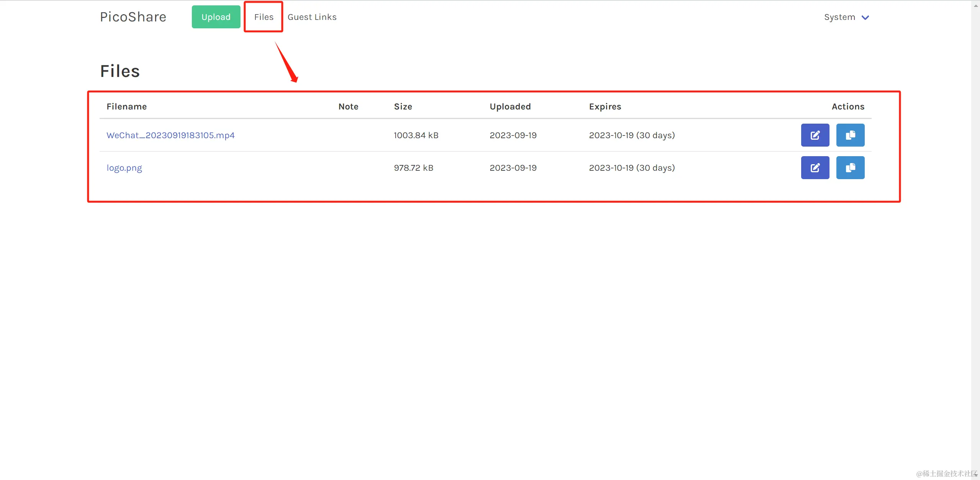Screen dimensions: 980x480
Task: Expand the System dropdown chevron
Action: 865,18
